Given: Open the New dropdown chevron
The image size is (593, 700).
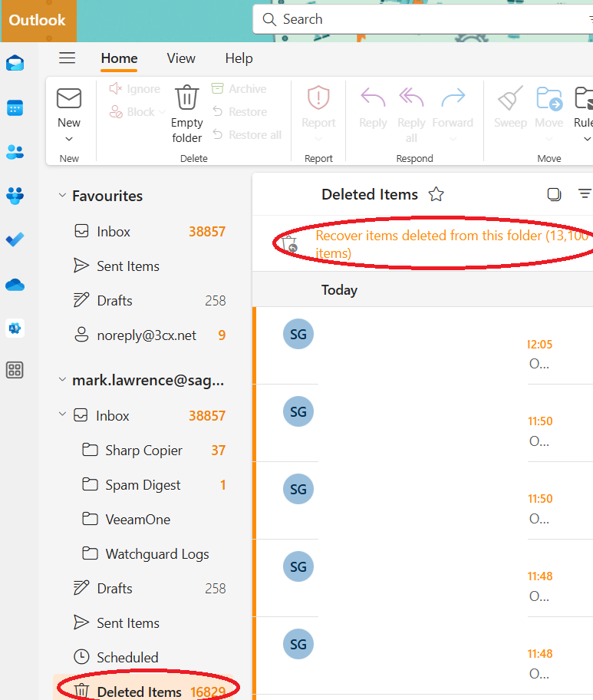Looking at the screenshot, I should click(x=69, y=139).
